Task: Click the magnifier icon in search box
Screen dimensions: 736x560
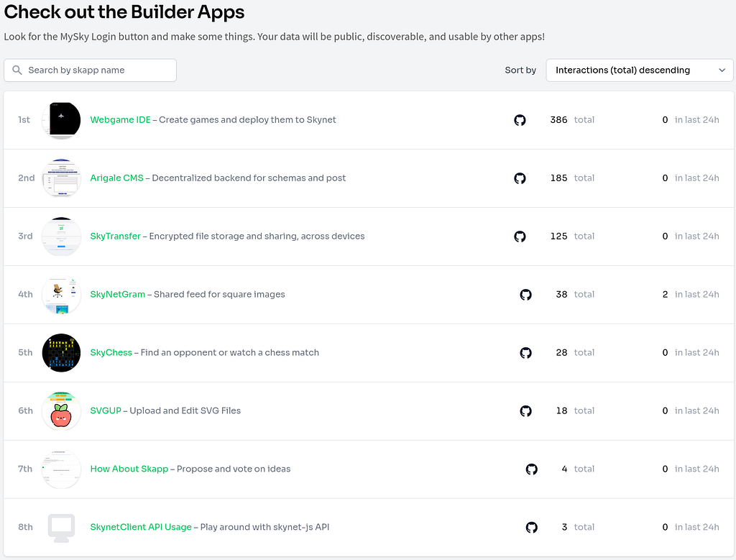Action: [17, 70]
